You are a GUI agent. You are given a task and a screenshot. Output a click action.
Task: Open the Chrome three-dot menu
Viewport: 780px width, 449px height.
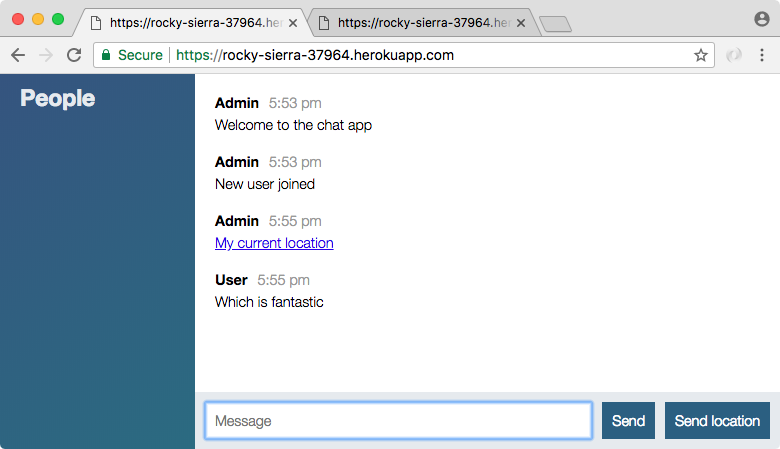[762, 55]
